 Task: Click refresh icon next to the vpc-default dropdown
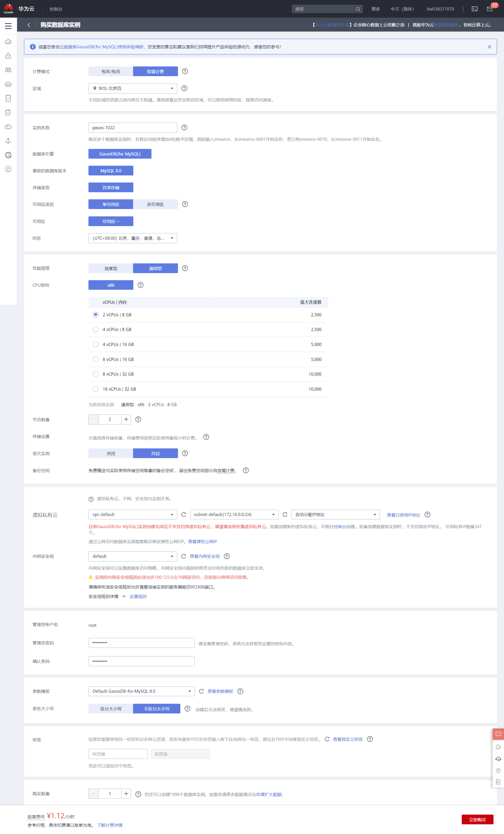point(184,514)
